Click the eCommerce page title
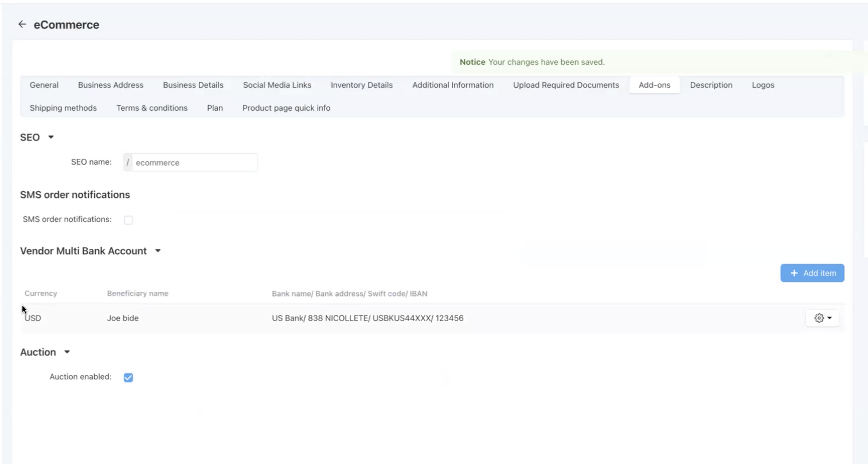The height and width of the screenshot is (464, 868). pos(67,25)
